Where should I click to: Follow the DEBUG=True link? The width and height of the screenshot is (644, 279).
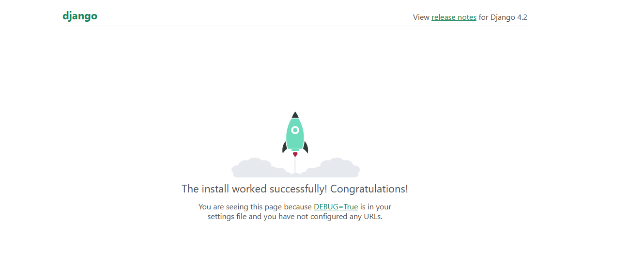[x=336, y=207]
